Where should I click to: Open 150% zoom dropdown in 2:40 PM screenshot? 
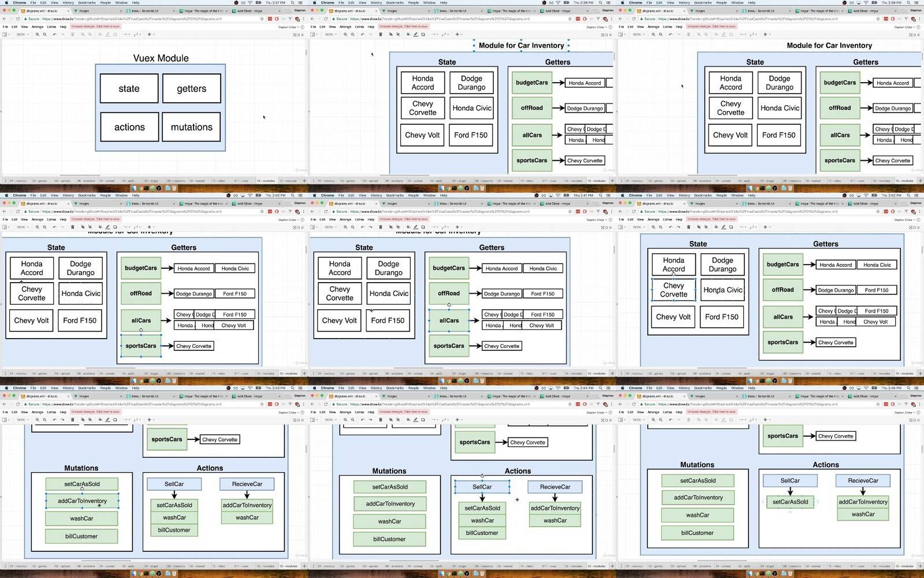(22, 227)
